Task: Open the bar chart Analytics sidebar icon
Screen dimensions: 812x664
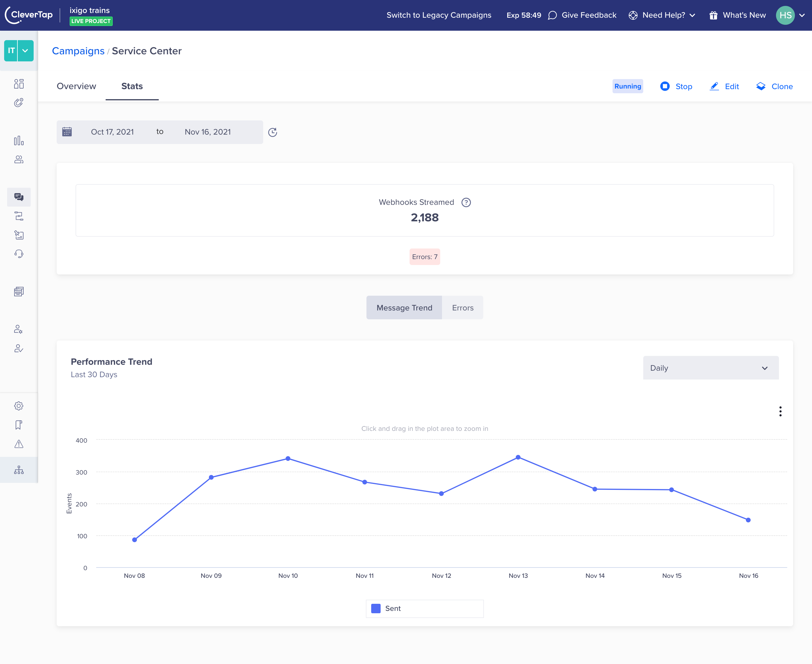Action: tap(19, 141)
